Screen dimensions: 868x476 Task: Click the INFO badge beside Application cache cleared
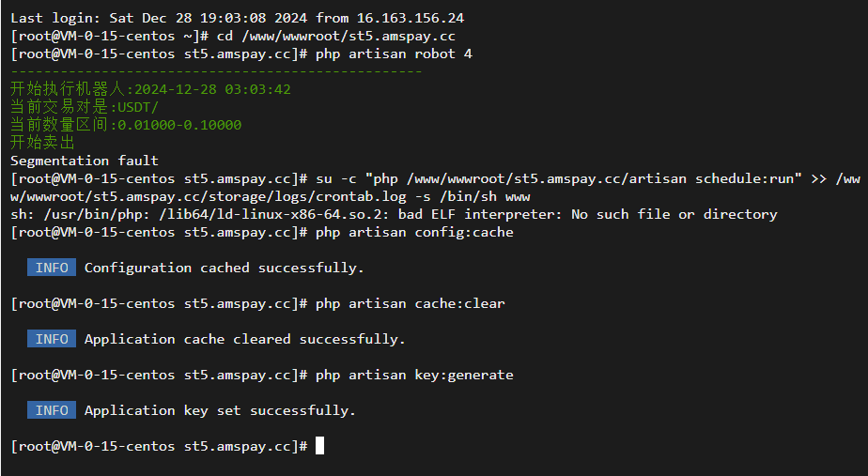(x=52, y=339)
